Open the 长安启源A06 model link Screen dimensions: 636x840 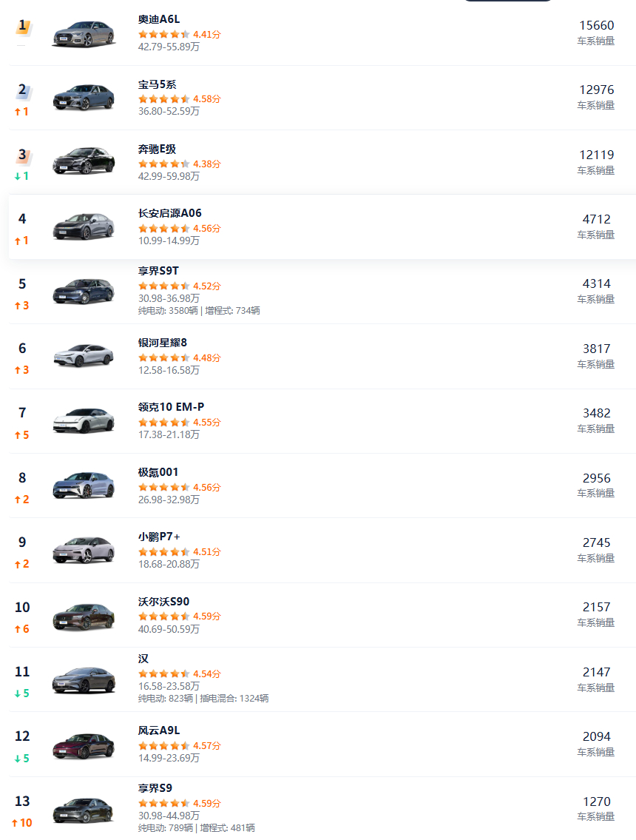tap(169, 213)
